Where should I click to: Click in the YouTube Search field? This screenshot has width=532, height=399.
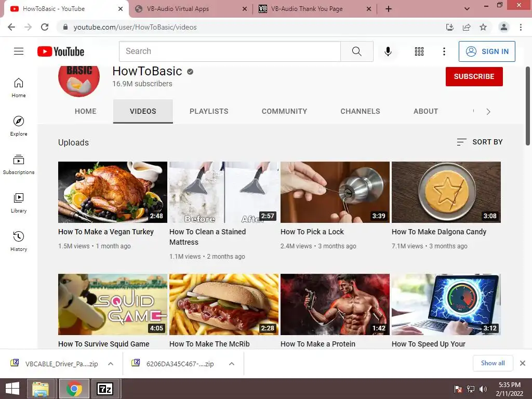tap(230, 51)
